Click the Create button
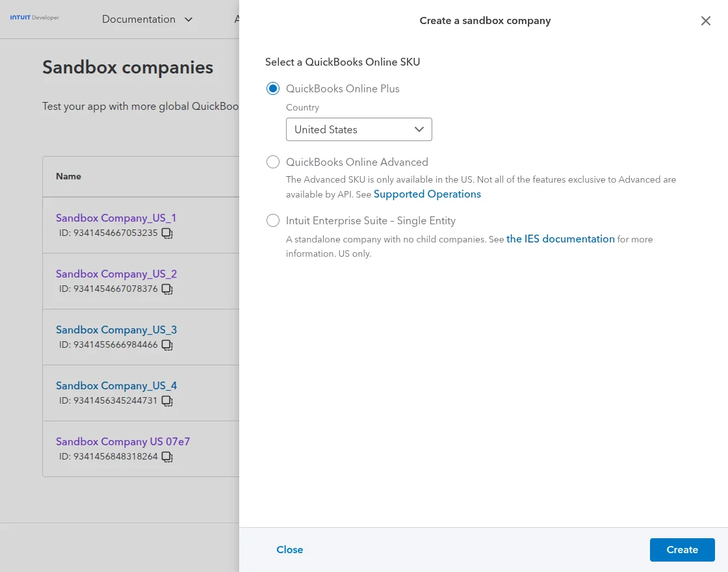The height and width of the screenshot is (572, 728). coord(682,550)
